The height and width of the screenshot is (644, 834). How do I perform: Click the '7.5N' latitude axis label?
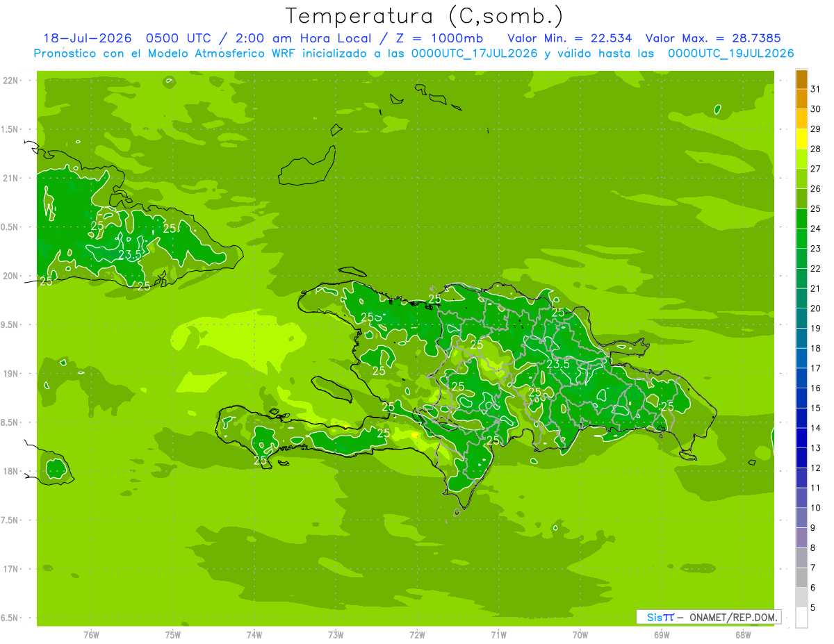pos(10,520)
